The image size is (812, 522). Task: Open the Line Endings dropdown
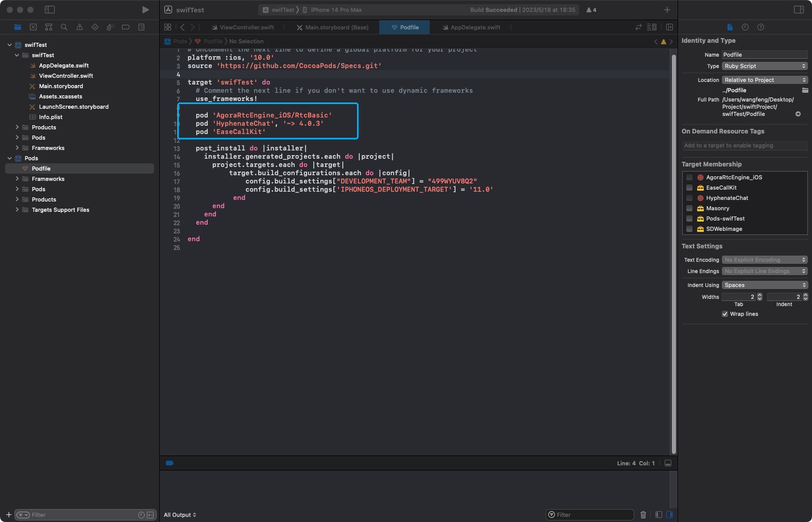pyautogui.click(x=765, y=271)
